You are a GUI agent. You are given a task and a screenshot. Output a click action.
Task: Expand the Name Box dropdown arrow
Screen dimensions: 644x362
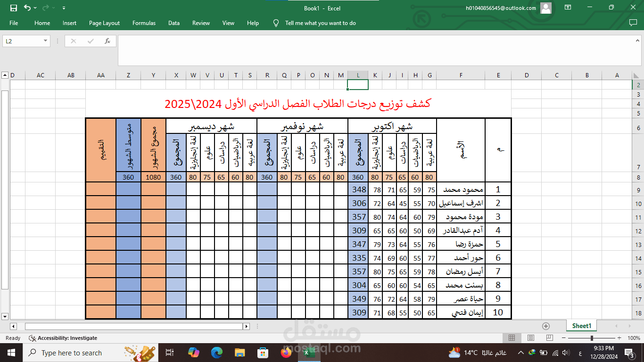pos(46,41)
